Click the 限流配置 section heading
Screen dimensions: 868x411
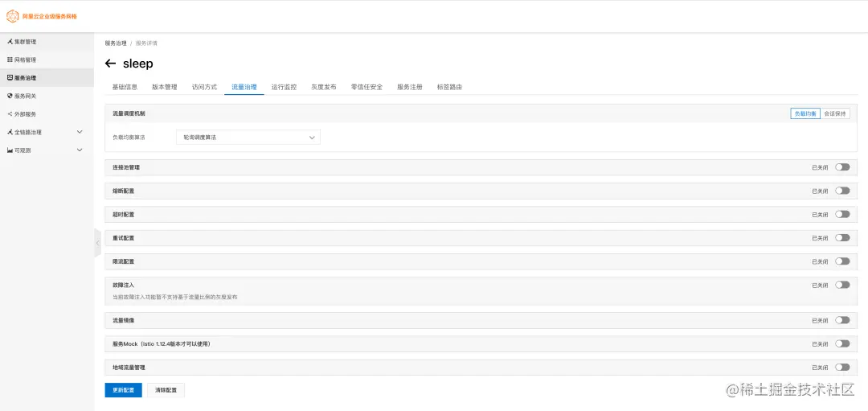[123, 261]
